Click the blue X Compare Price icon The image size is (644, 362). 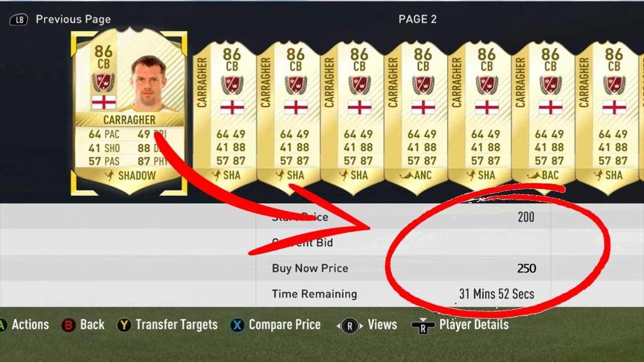coord(237,325)
